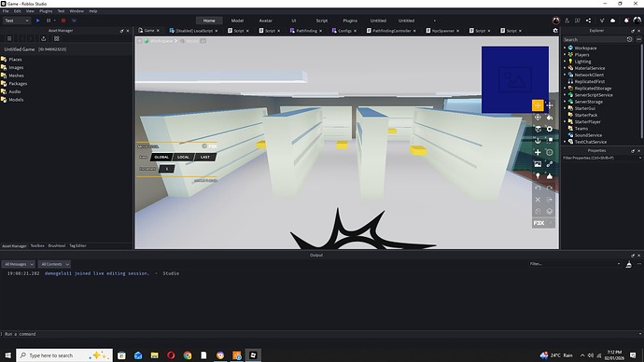Screen dimensions: 644x362
Task: Click the cloud publish icon in top bar
Action: pos(613,21)
